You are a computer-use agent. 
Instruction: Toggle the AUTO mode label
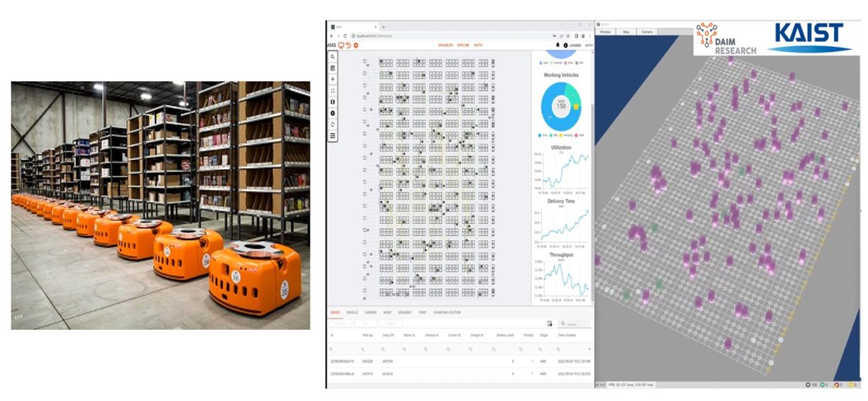478,46
